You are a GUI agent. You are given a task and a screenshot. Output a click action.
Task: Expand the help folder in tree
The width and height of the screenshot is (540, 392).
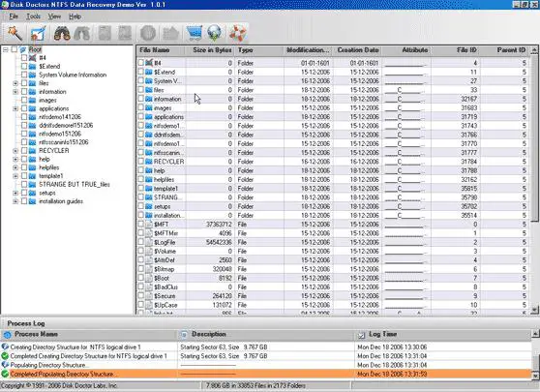tap(15, 159)
